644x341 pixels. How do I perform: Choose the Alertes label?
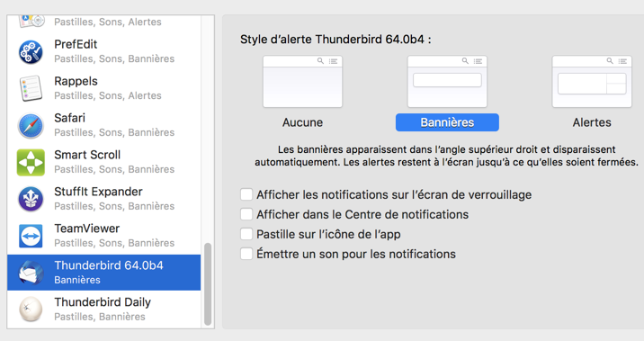pos(592,122)
